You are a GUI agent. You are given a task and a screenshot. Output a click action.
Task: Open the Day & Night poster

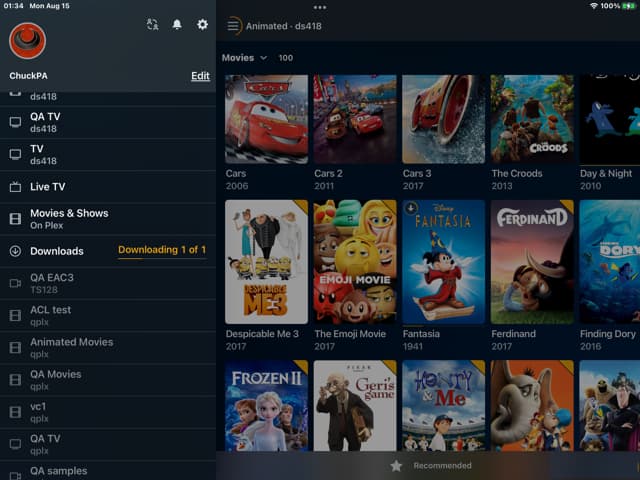(610, 119)
